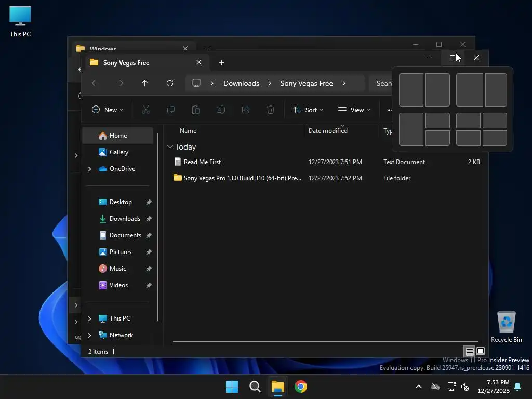
Task: Click the navigation pane vertical scrollbar
Action: pyautogui.click(x=158, y=227)
